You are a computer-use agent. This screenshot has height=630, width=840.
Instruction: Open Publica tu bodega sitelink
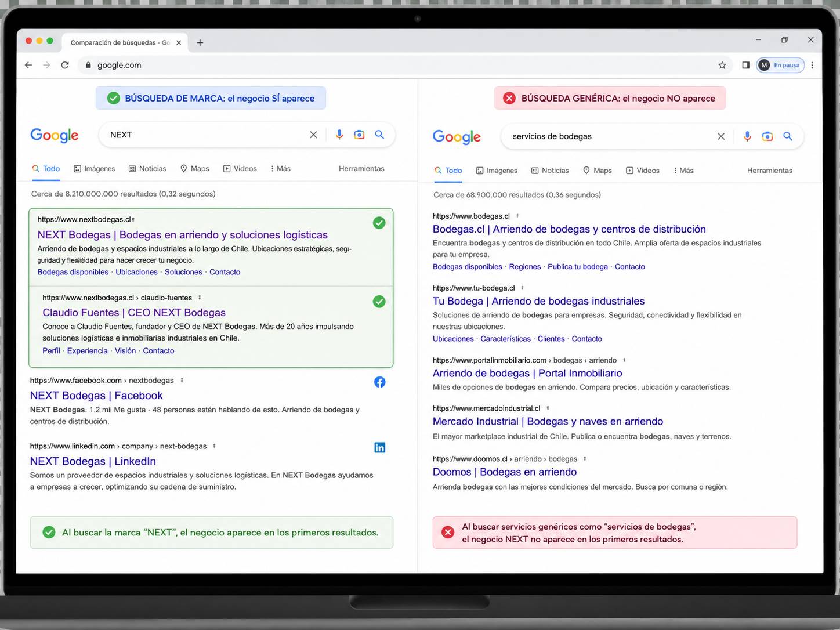tap(578, 267)
